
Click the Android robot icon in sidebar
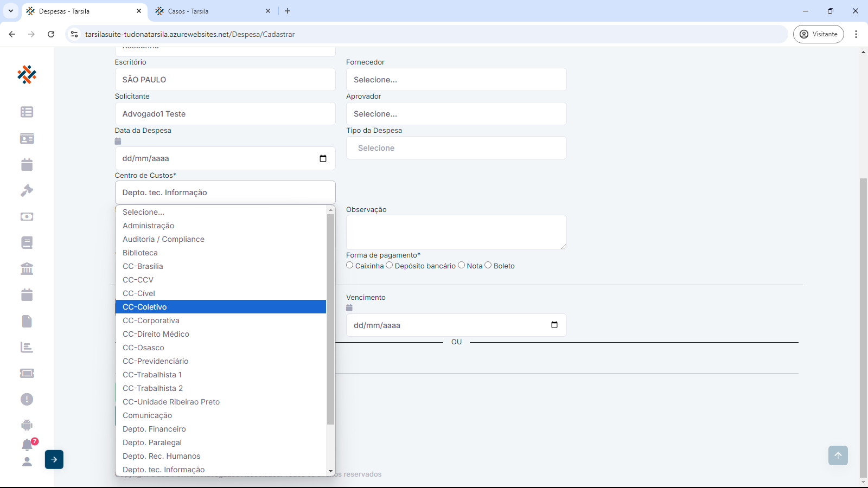(27, 425)
